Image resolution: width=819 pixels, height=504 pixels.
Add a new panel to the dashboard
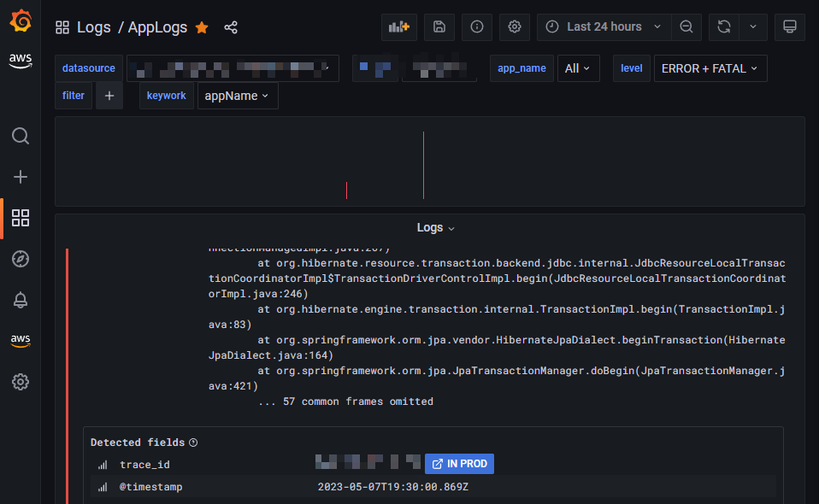[398, 26]
